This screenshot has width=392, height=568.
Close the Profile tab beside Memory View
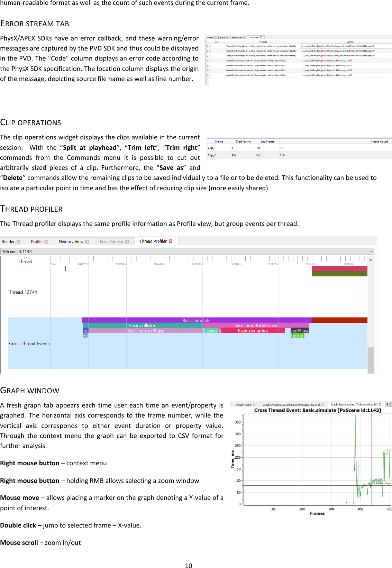(46, 241)
